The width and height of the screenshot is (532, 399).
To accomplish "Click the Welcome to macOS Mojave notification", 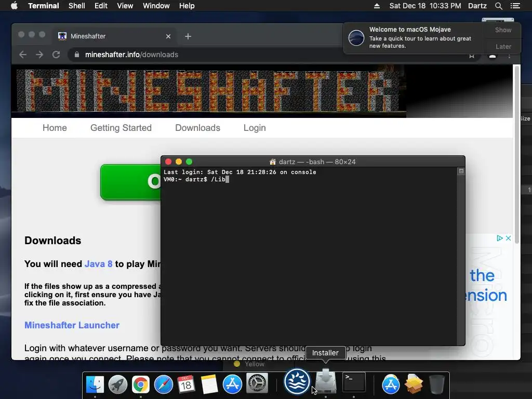I will (x=414, y=38).
